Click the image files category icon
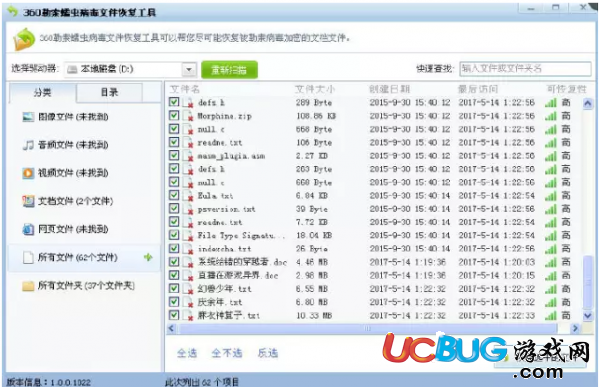 pyautogui.click(x=28, y=117)
